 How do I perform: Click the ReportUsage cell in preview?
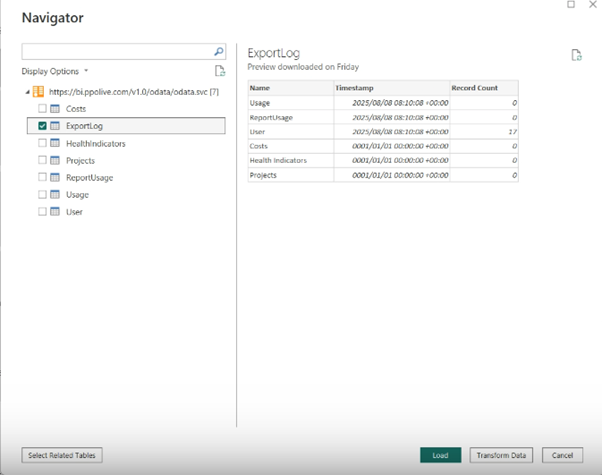pos(291,117)
